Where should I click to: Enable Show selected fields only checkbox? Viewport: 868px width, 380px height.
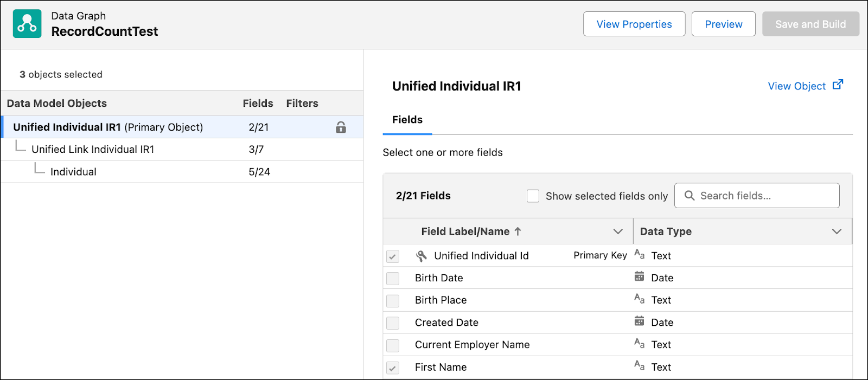pyautogui.click(x=533, y=196)
